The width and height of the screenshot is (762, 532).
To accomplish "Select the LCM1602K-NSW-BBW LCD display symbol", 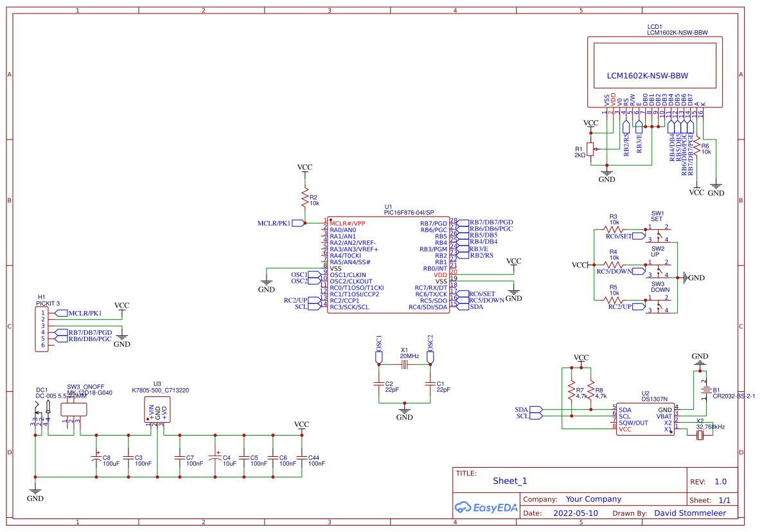I will point(655,72).
